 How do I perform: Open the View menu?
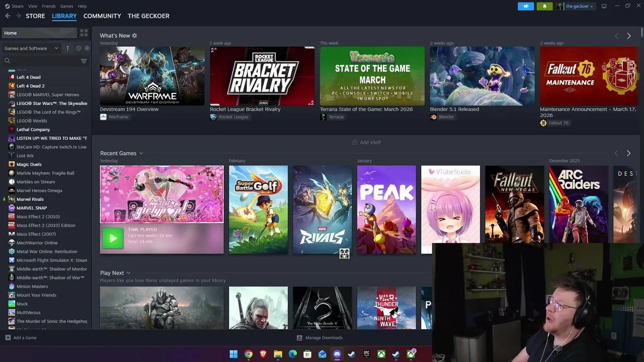pyautogui.click(x=33, y=6)
